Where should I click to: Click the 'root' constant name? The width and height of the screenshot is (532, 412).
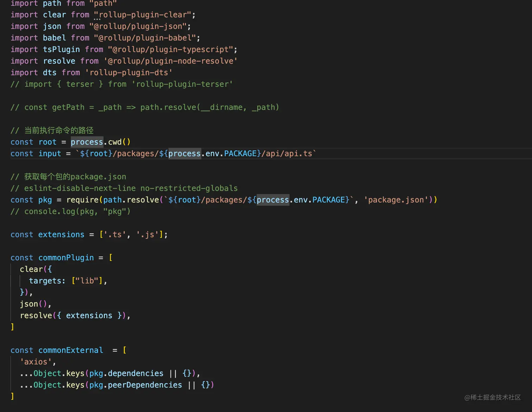[47, 142]
